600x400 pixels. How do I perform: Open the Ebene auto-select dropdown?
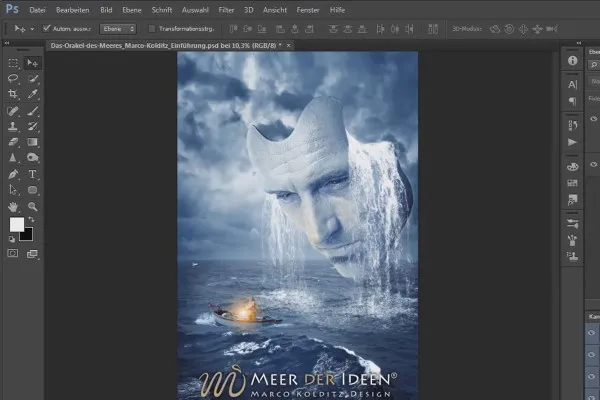(x=118, y=29)
